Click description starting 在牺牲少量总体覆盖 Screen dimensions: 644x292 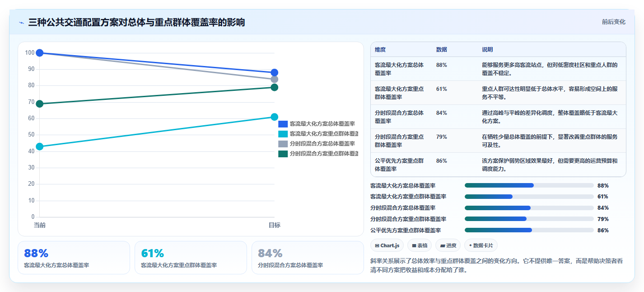tap(550, 141)
